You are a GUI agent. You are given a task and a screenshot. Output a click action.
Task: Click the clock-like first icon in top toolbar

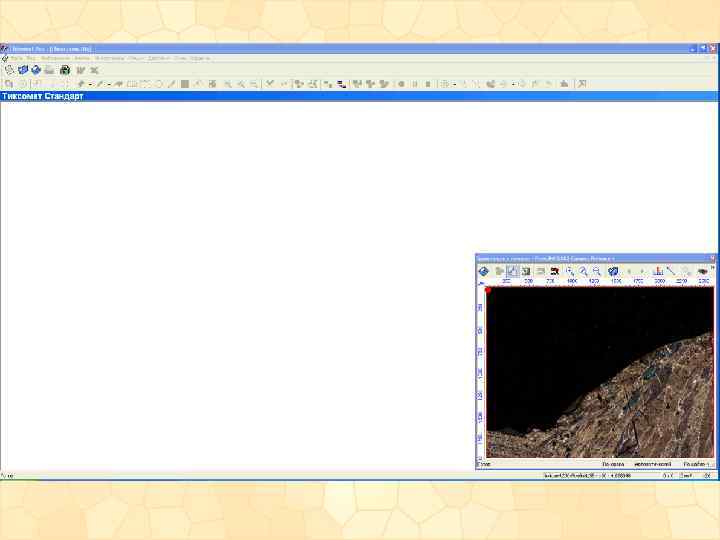[9, 70]
